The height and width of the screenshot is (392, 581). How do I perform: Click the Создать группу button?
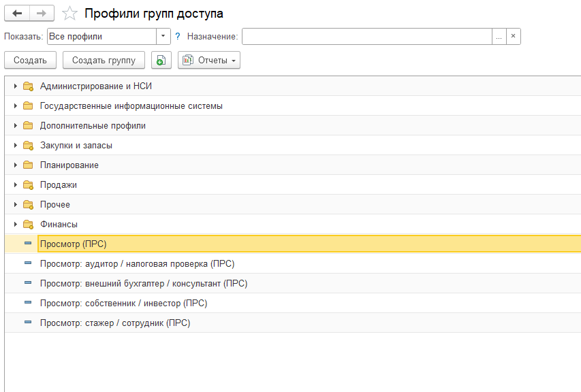104,60
